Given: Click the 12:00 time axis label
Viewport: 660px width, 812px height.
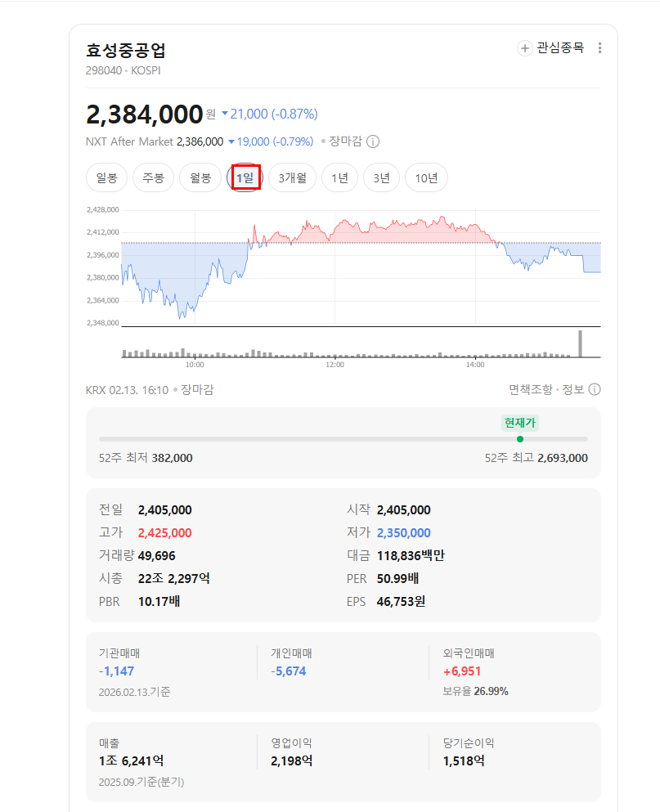Looking at the screenshot, I should click(334, 365).
